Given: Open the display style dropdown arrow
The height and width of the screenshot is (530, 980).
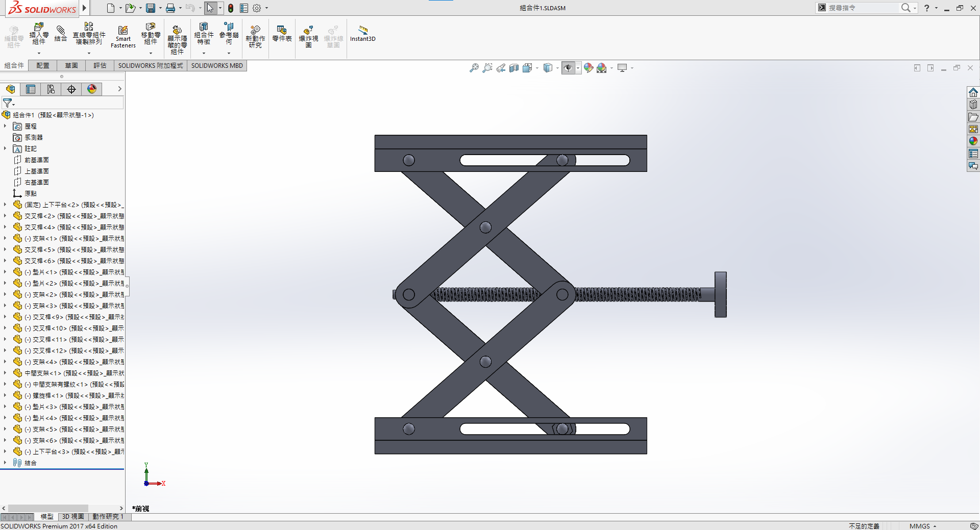Looking at the screenshot, I should coord(557,68).
